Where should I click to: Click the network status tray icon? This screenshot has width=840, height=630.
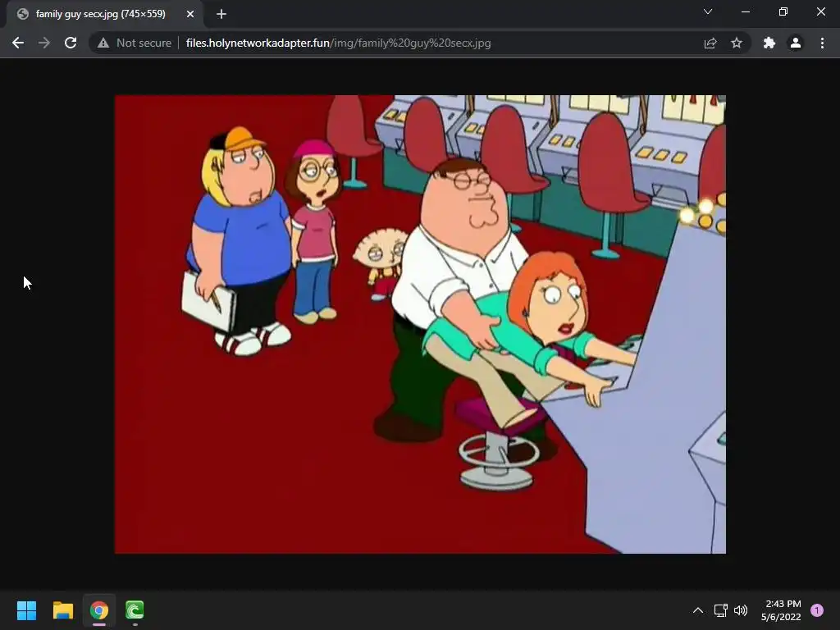720,610
